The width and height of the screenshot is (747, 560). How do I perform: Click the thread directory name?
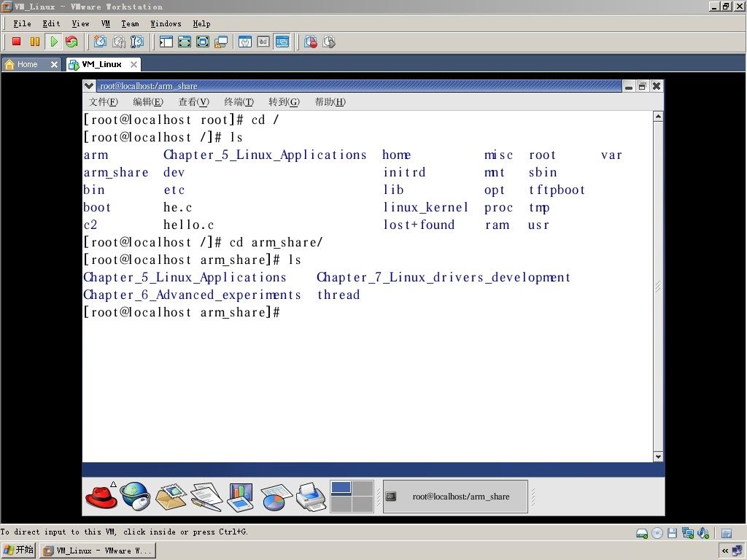tap(338, 295)
